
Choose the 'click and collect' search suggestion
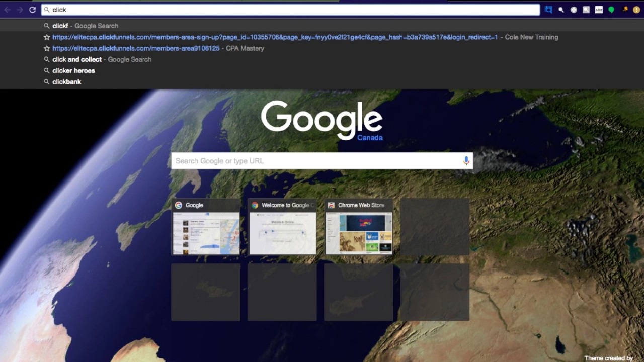click(x=322, y=59)
